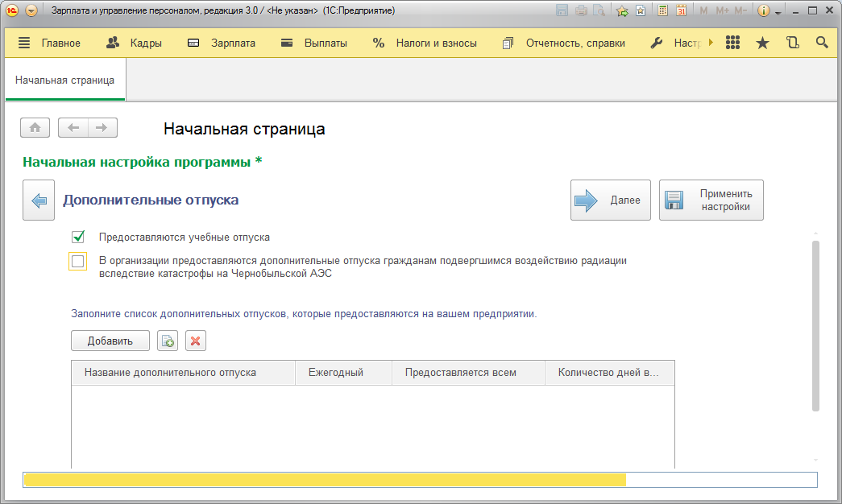
Task: Click the search magnifier icon
Action: (x=822, y=43)
